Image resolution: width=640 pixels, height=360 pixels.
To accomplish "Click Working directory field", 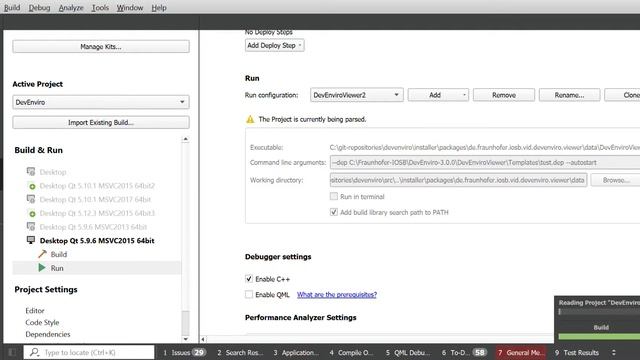I will point(458,180).
